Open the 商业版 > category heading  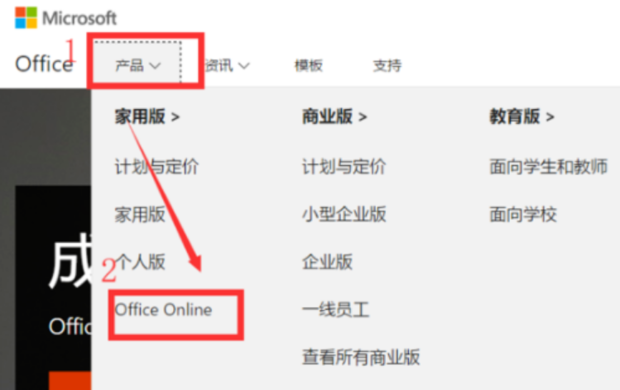click(x=335, y=116)
